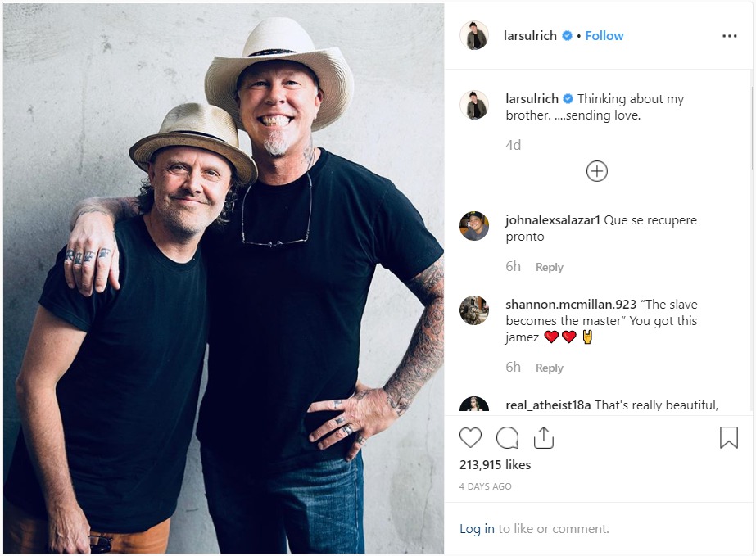This screenshot has width=756, height=556.
Task: Load more comments with plus circle
Action: point(597,171)
